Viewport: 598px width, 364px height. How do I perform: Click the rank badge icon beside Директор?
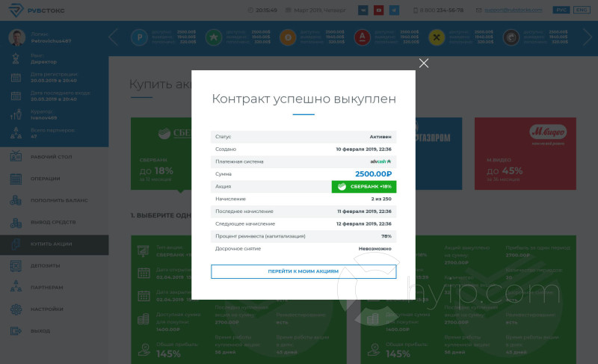(x=16, y=59)
